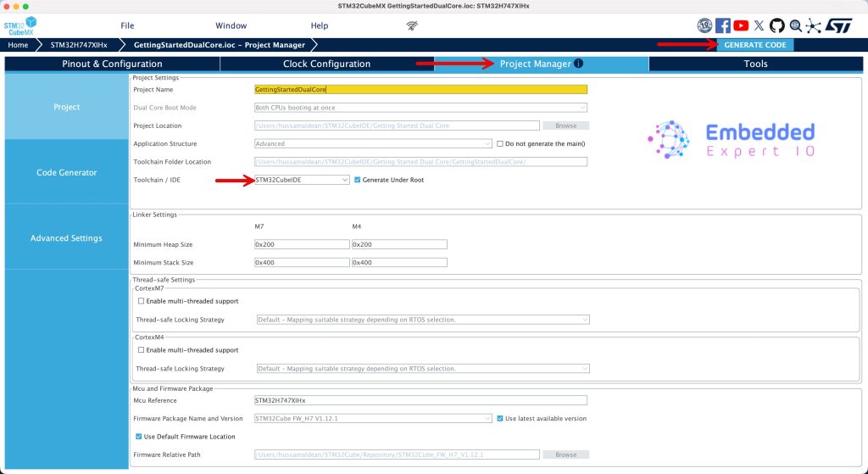868x474 pixels.
Task: Open the YouTube channel icon
Action: click(x=741, y=26)
